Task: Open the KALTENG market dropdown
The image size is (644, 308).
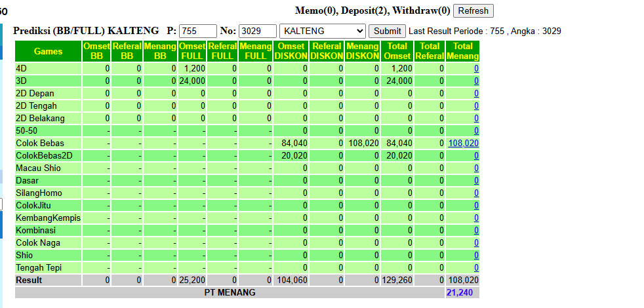Action: (x=323, y=31)
